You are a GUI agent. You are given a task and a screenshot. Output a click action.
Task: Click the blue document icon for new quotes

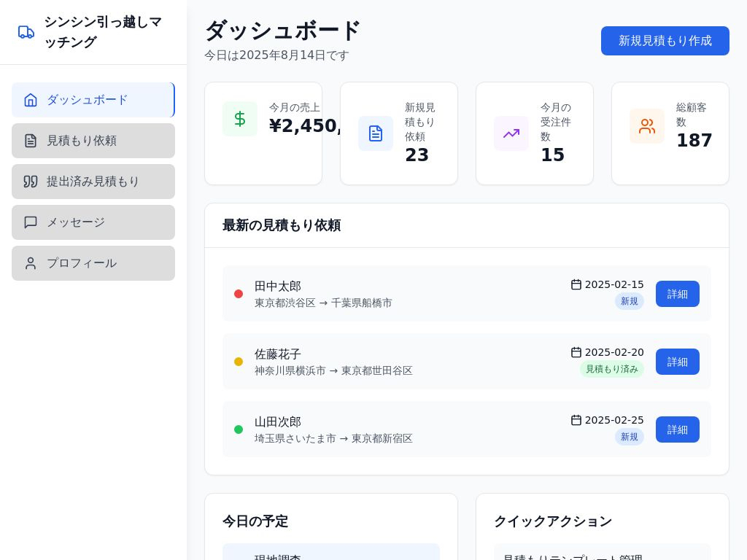[376, 133]
